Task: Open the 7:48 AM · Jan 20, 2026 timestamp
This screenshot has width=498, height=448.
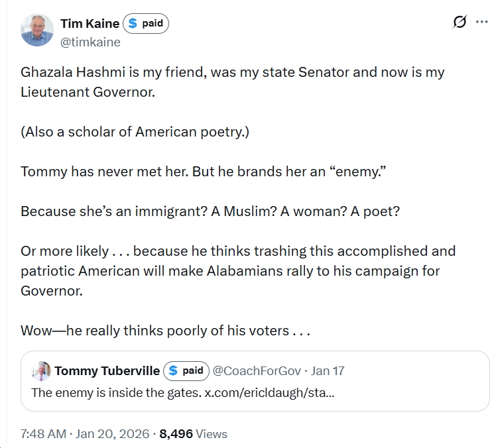Action: (x=85, y=434)
